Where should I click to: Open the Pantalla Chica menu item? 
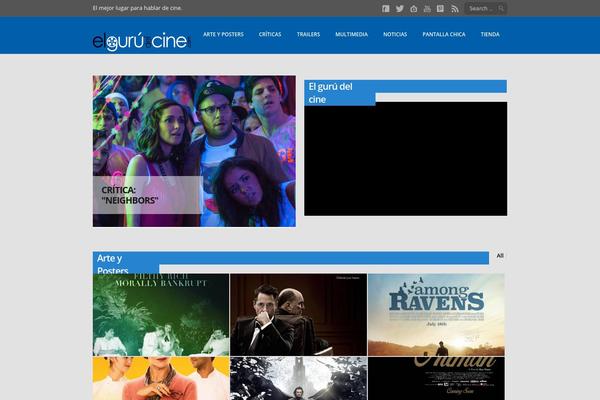click(x=444, y=34)
